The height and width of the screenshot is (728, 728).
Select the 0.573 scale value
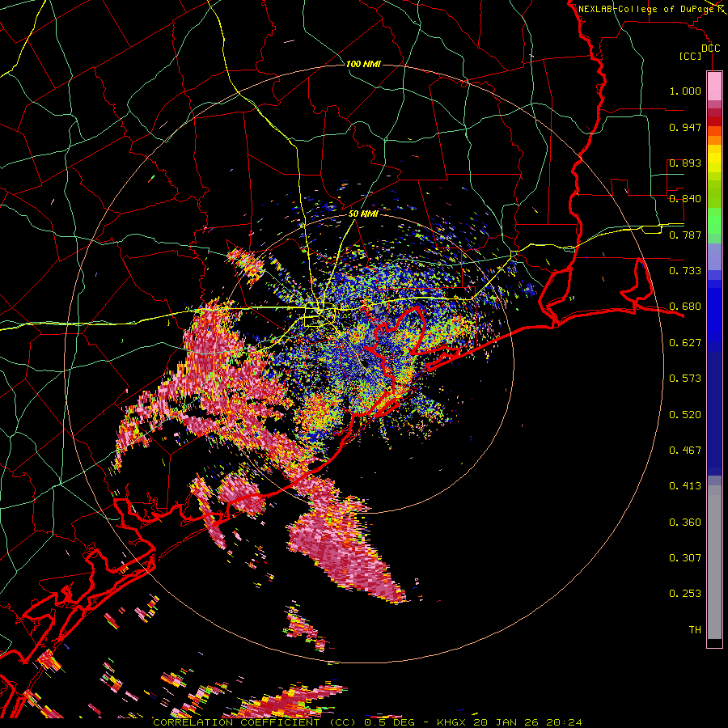(x=685, y=379)
